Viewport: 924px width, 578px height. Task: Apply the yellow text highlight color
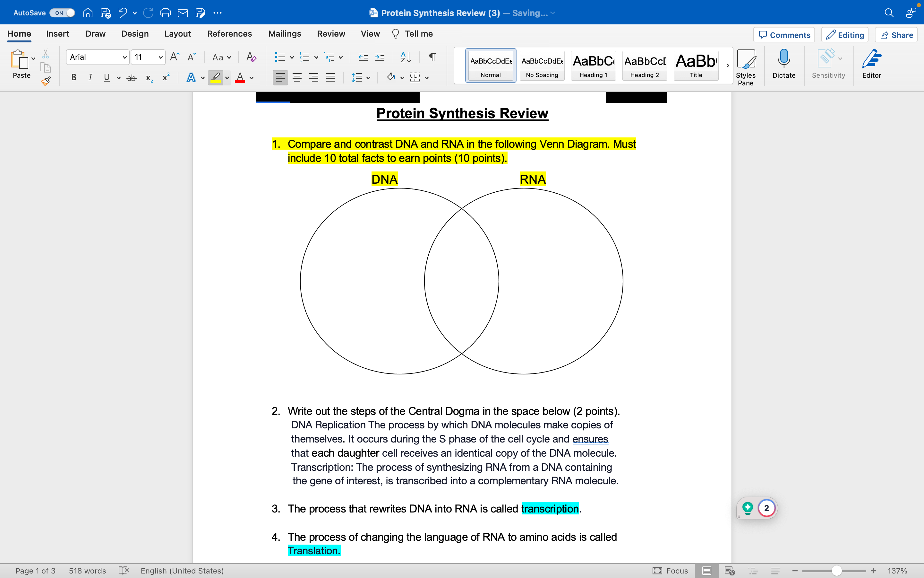click(x=216, y=78)
